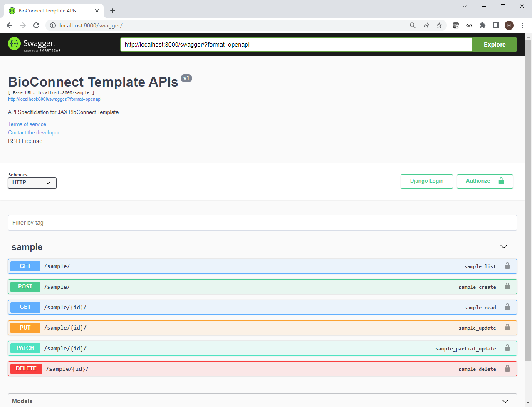The width and height of the screenshot is (532, 407).
Task: Click the Swagger logo icon
Action: [x=15, y=43]
